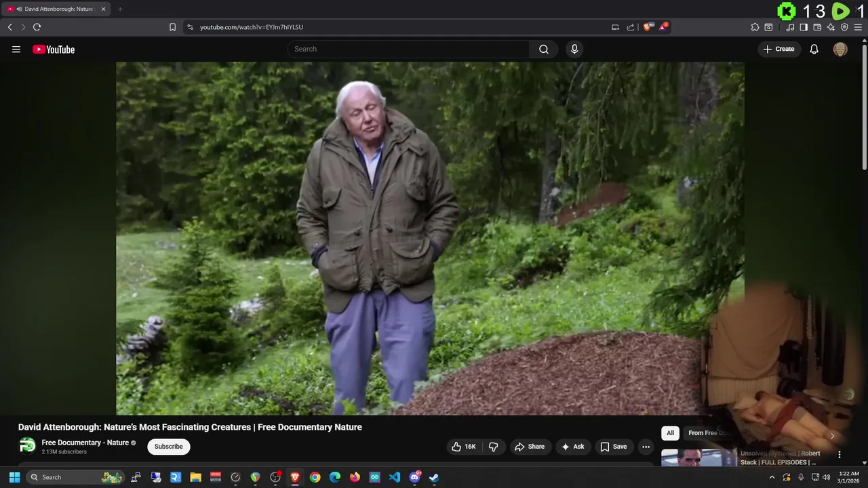Click the magnifier search button

coord(544,49)
